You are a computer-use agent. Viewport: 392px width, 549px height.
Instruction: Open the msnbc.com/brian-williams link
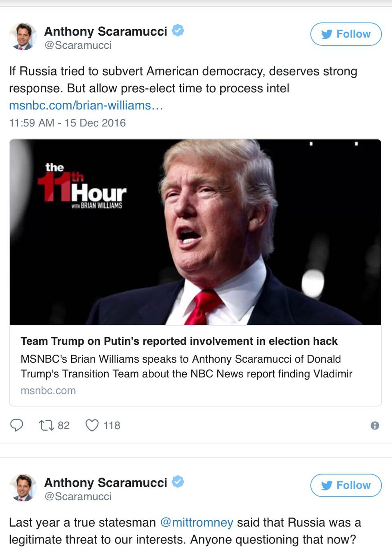(x=86, y=105)
